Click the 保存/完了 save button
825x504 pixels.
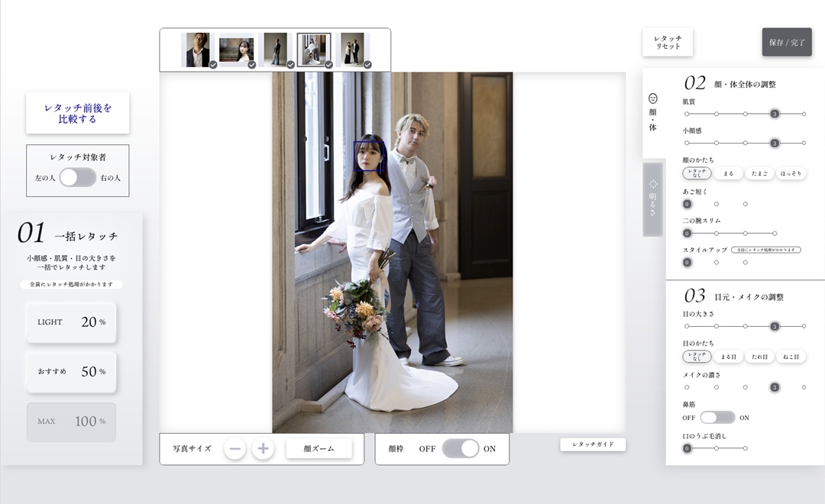[x=787, y=42]
